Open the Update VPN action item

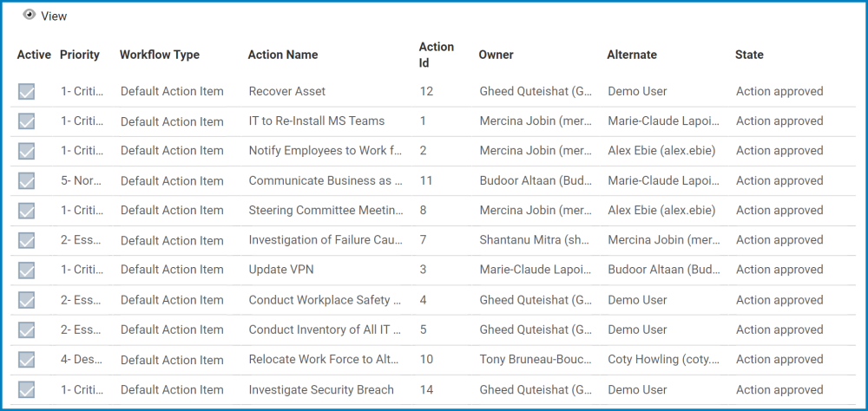pos(280,270)
